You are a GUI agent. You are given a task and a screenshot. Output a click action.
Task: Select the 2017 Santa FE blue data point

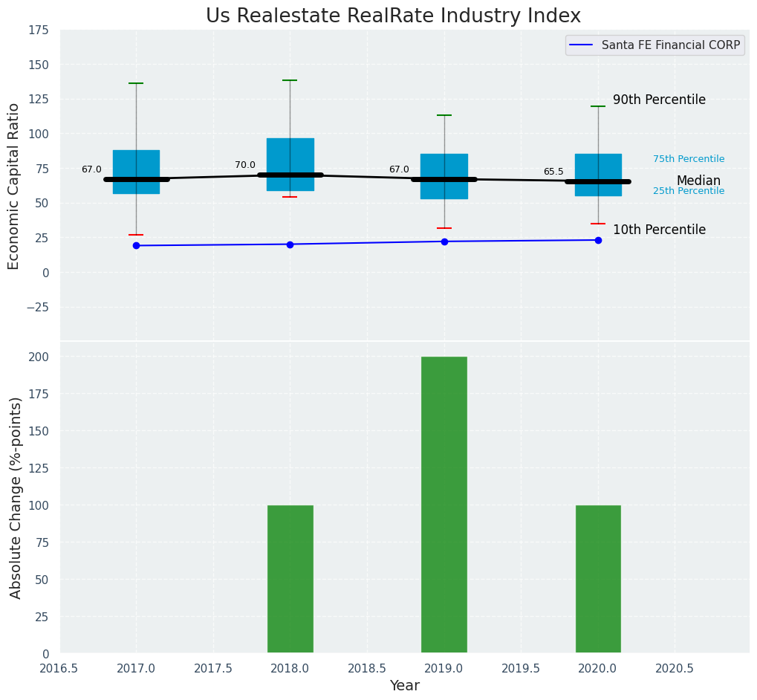point(136,245)
